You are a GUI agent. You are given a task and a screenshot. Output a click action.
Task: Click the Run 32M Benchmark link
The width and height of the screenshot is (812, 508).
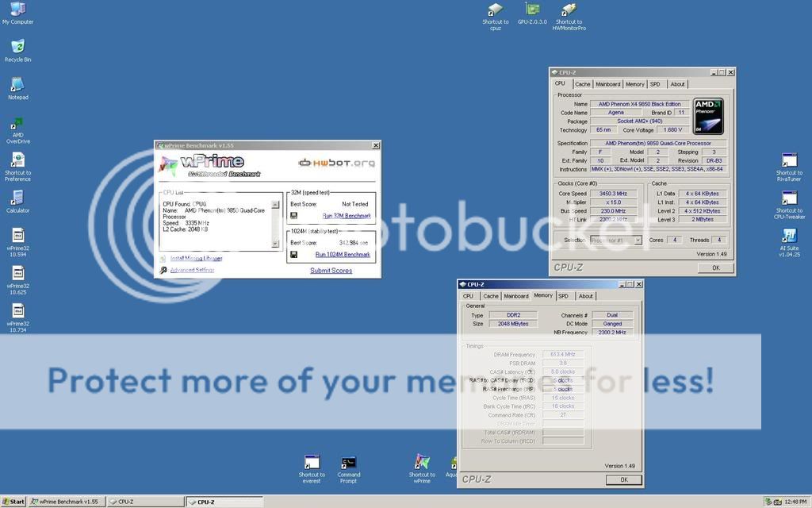pyautogui.click(x=347, y=216)
